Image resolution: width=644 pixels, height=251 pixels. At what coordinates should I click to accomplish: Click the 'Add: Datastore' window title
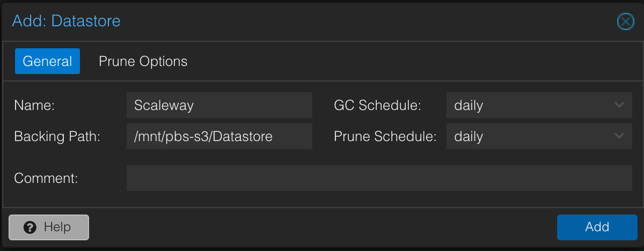tap(66, 21)
